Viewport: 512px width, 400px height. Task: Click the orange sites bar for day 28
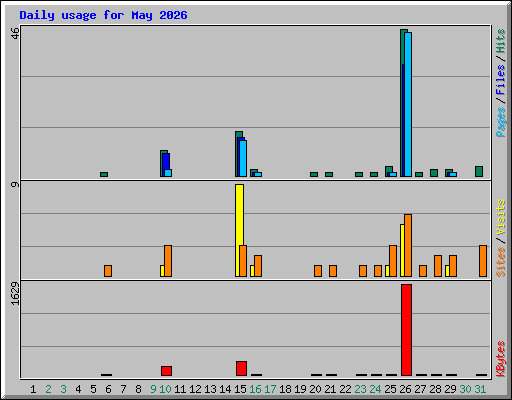pyautogui.click(x=438, y=266)
